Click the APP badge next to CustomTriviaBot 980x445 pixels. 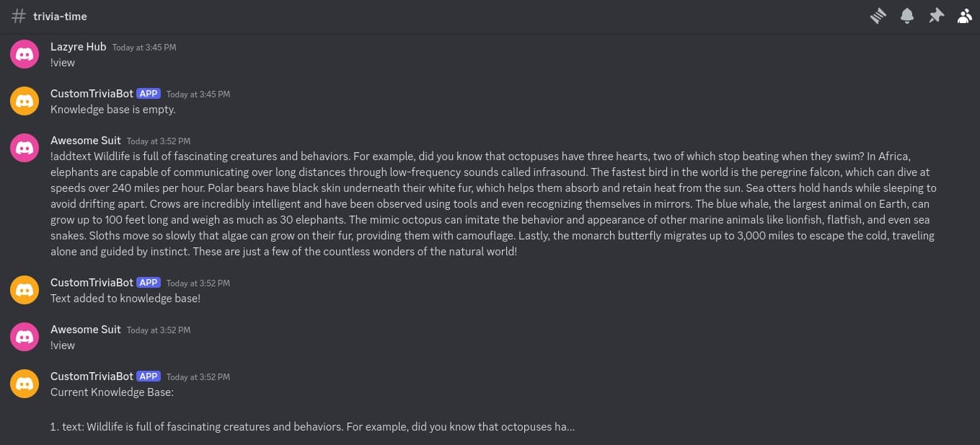pyautogui.click(x=148, y=93)
